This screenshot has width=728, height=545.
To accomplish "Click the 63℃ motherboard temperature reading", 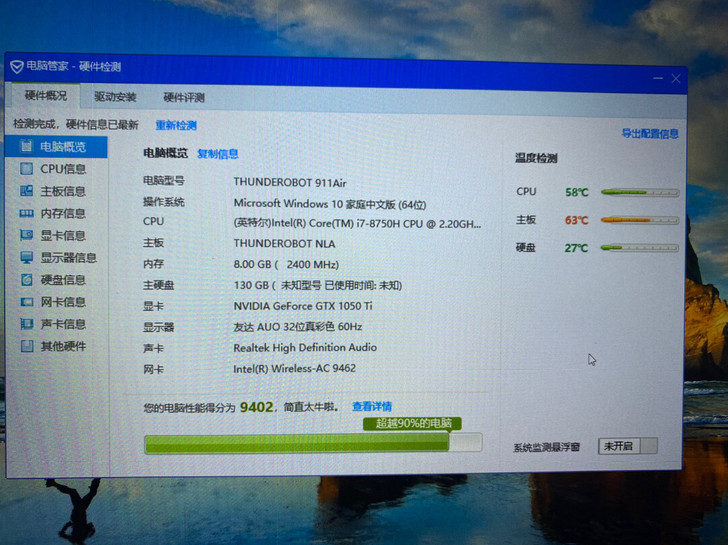I will coord(577,220).
